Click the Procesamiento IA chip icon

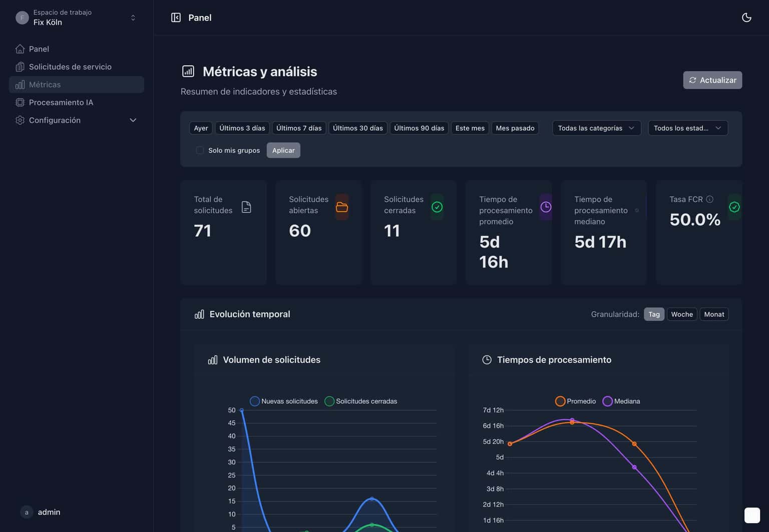coord(20,102)
